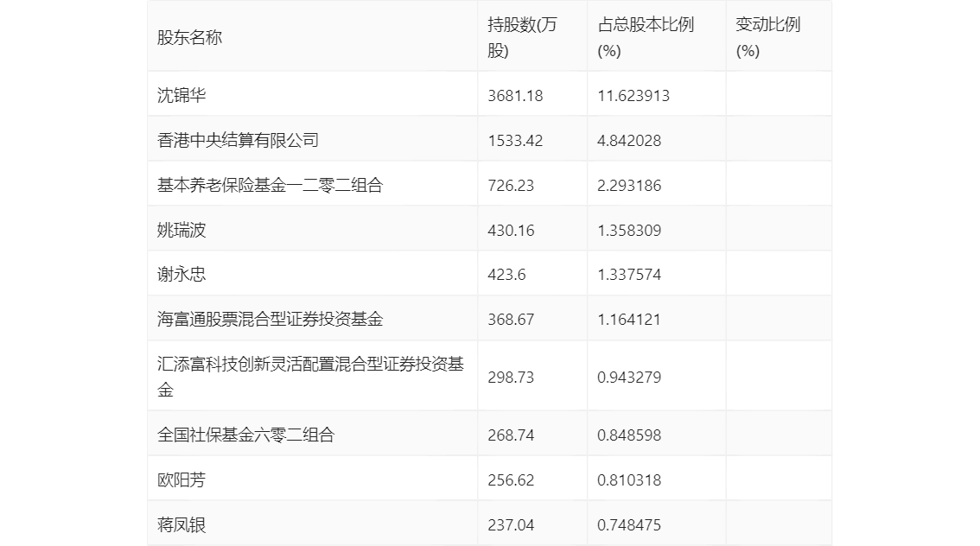Select shareholder name 蒋凤银
This screenshot has height=546, width=980.
pyautogui.click(x=181, y=524)
